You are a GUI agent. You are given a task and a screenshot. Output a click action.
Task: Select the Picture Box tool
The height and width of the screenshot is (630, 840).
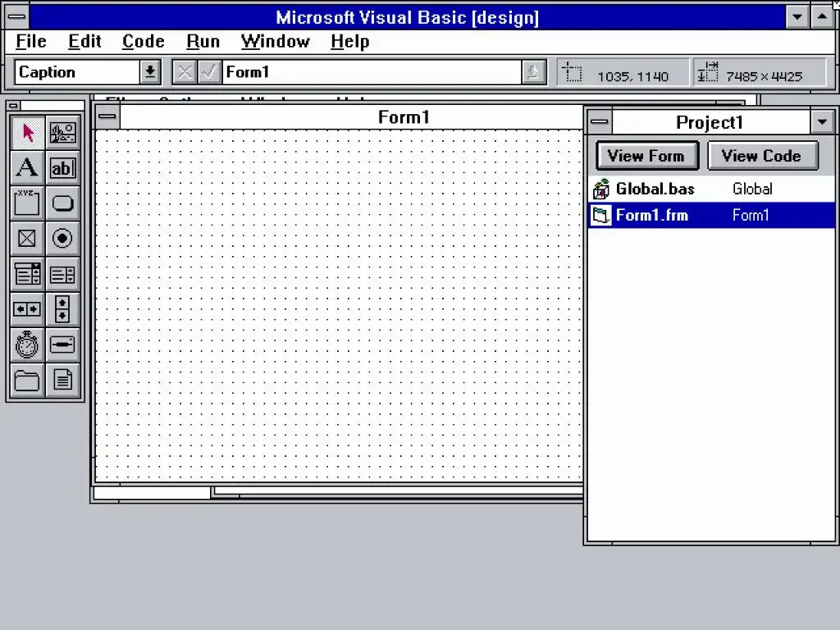pos(62,132)
